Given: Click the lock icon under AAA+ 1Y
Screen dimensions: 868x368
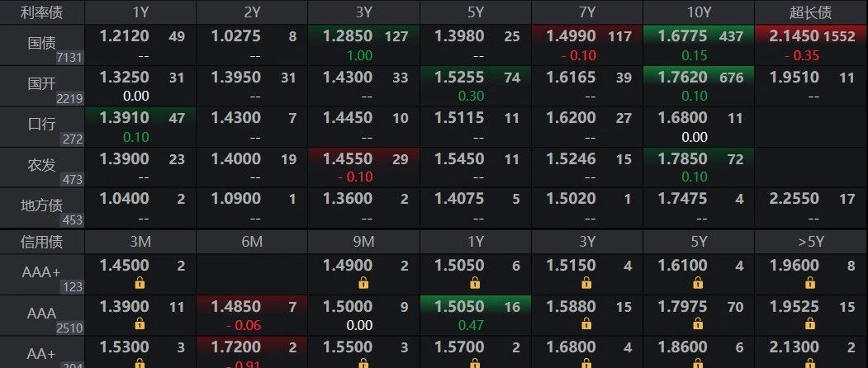Looking at the screenshot, I should [475, 283].
